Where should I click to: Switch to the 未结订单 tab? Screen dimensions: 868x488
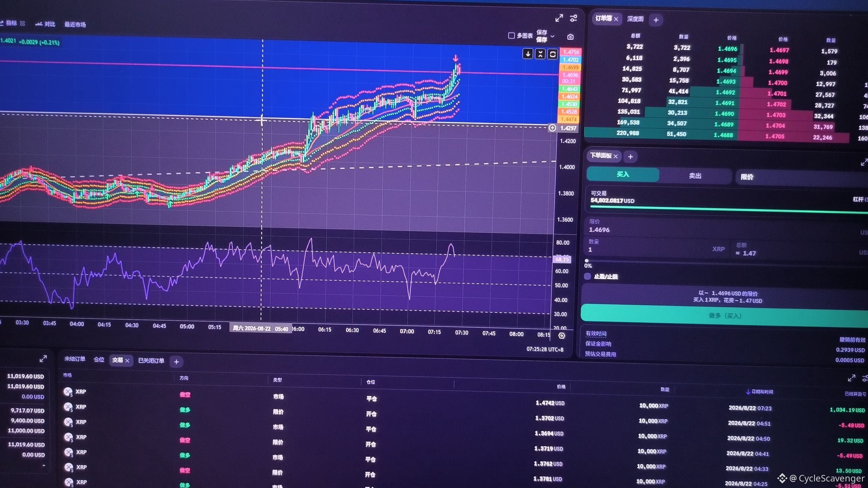tap(75, 359)
